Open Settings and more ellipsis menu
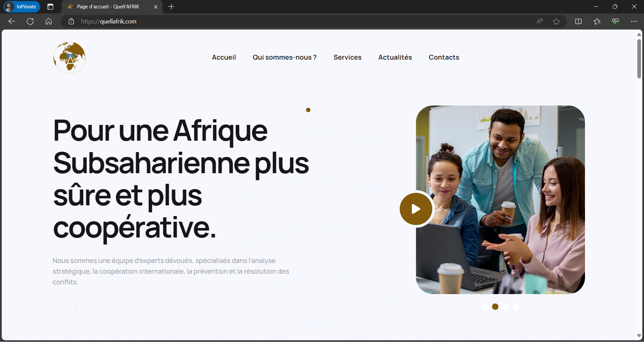Viewport: 644px width, 342px height. [x=634, y=21]
